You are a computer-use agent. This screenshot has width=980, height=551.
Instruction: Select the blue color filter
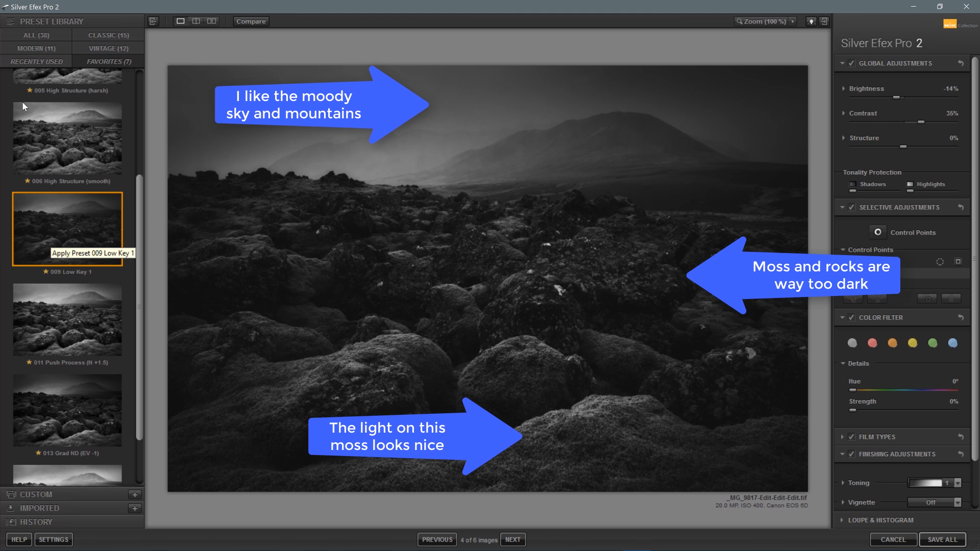(x=952, y=343)
